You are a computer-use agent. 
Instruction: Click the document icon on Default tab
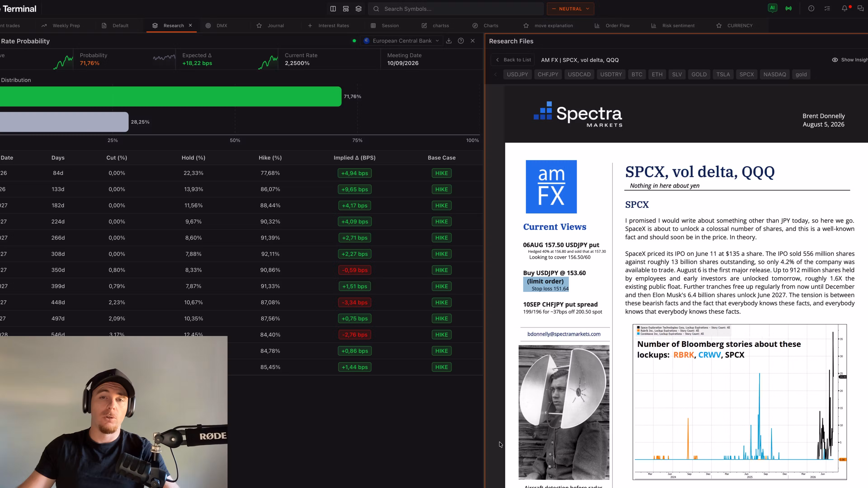(x=104, y=26)
